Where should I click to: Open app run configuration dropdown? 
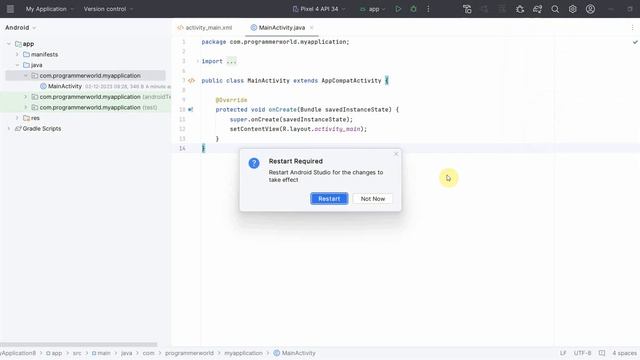tap(372, 9)
